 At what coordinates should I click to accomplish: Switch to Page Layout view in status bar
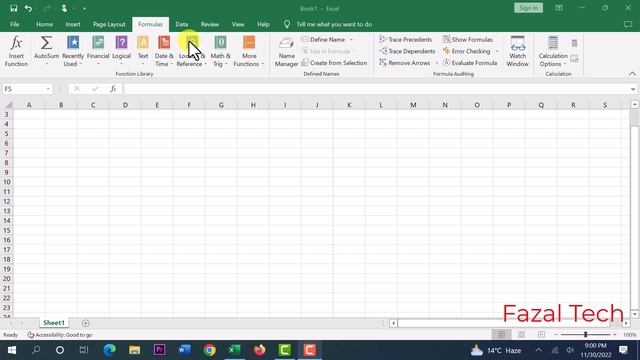(x=521, y=335)
